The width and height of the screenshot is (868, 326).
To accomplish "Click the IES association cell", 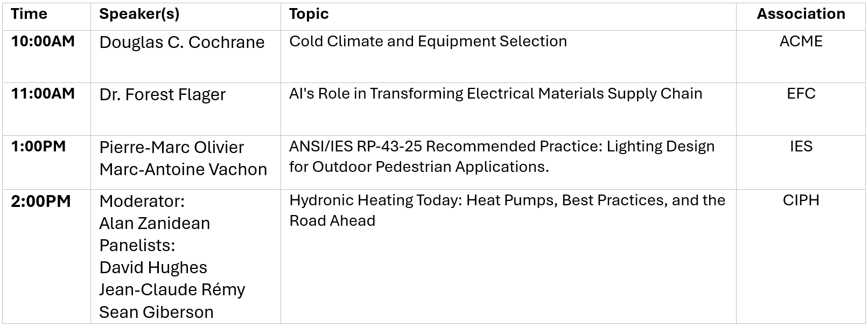I will click(801, 147).
